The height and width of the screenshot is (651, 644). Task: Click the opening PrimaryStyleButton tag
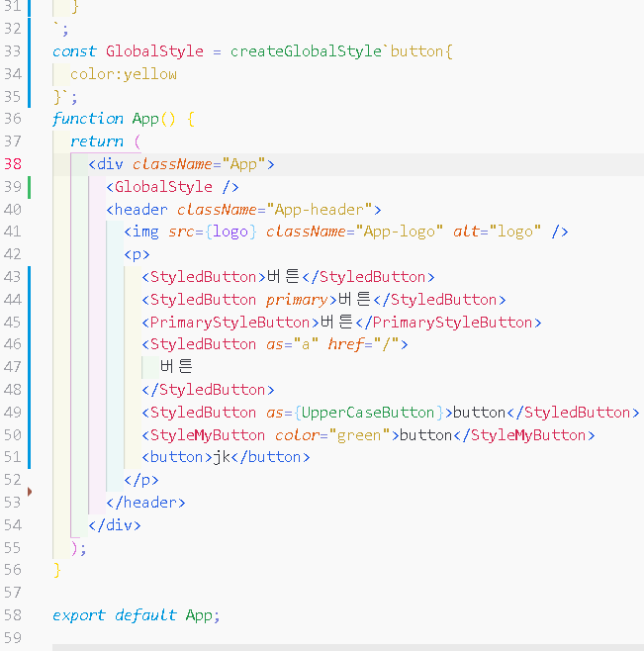coord(230,323)
